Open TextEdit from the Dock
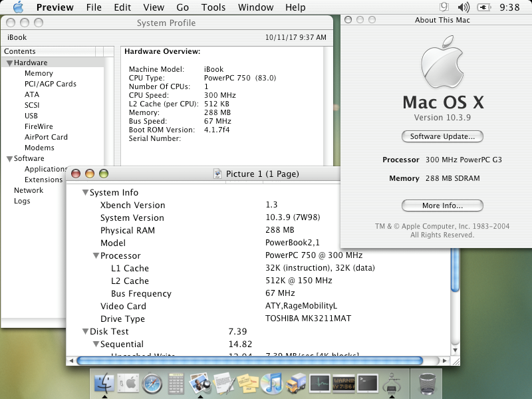This screenshot has height=399, width=532. (224, 384)
